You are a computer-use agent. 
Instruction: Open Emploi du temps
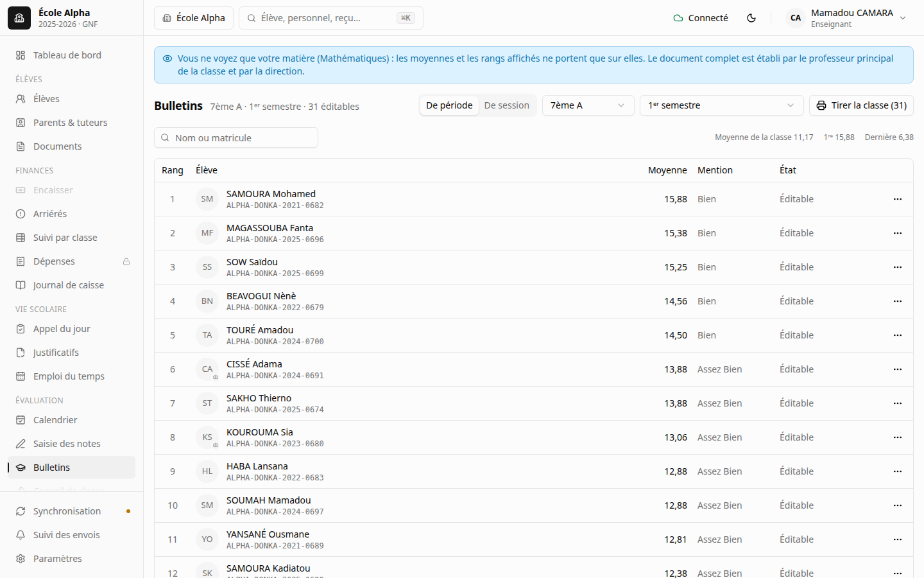71,376
